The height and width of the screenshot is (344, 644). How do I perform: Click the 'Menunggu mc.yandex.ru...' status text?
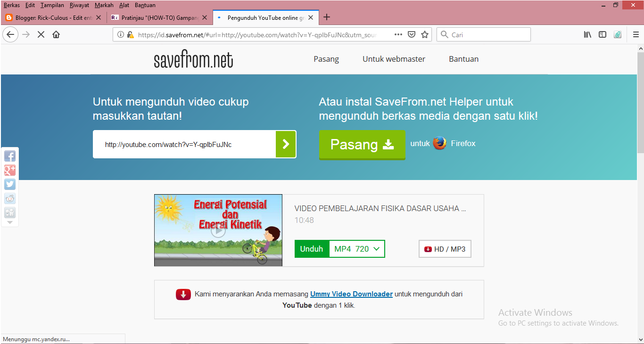tap(36, 339)
